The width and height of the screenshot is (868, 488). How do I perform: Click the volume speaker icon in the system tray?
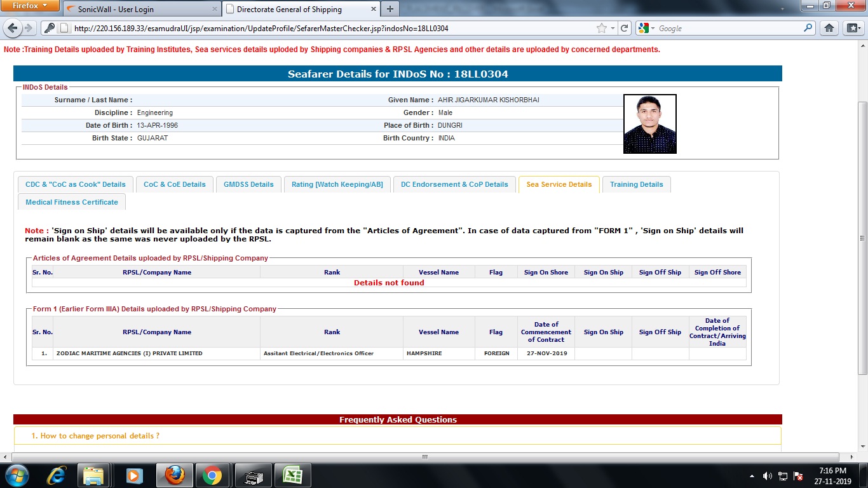[767, 475]
